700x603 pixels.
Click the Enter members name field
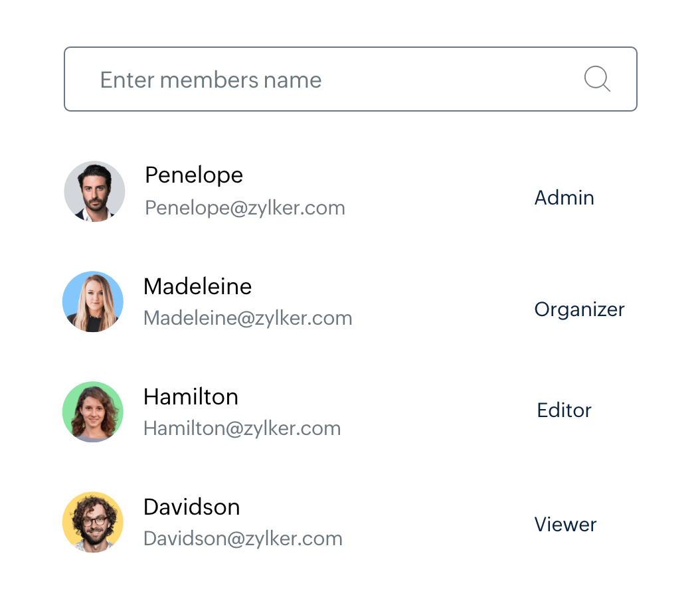[x=319, y=80]
